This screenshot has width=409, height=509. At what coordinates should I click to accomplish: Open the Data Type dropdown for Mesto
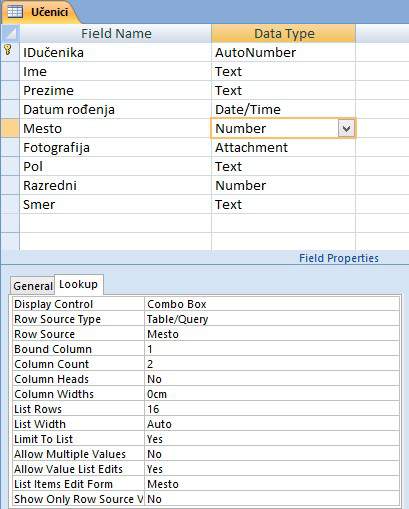click(x=346, y=128)
